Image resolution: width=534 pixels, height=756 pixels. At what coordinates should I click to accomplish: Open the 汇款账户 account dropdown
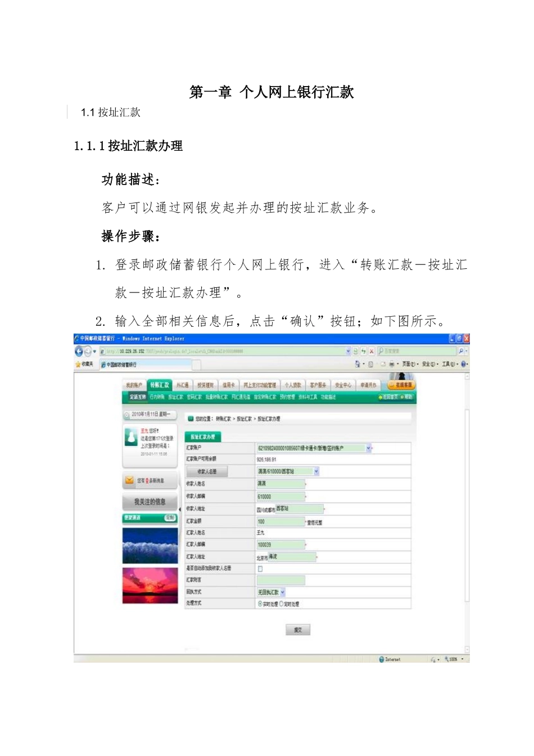369,448
